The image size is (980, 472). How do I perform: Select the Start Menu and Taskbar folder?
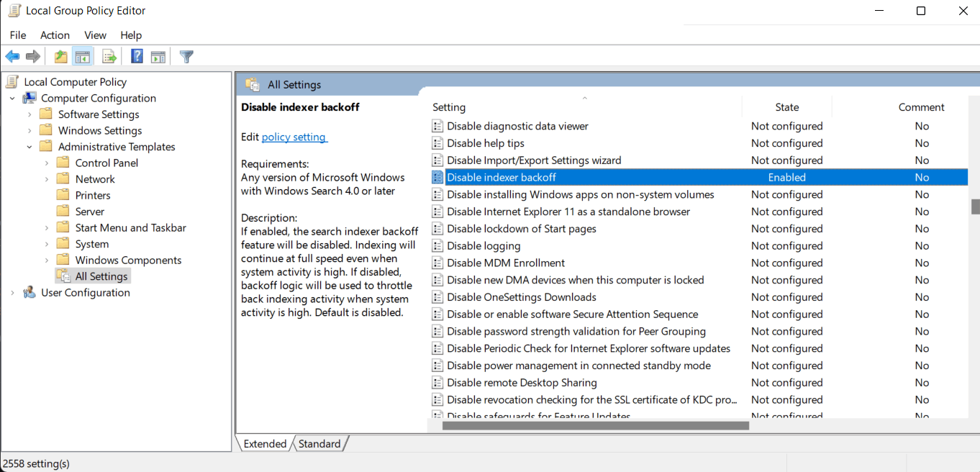coord(130,227)
